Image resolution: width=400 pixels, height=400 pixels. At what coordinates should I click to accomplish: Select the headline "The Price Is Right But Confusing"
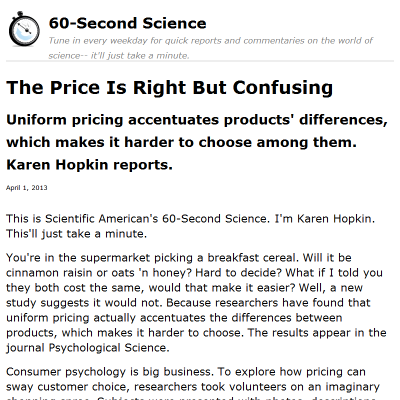169,88
